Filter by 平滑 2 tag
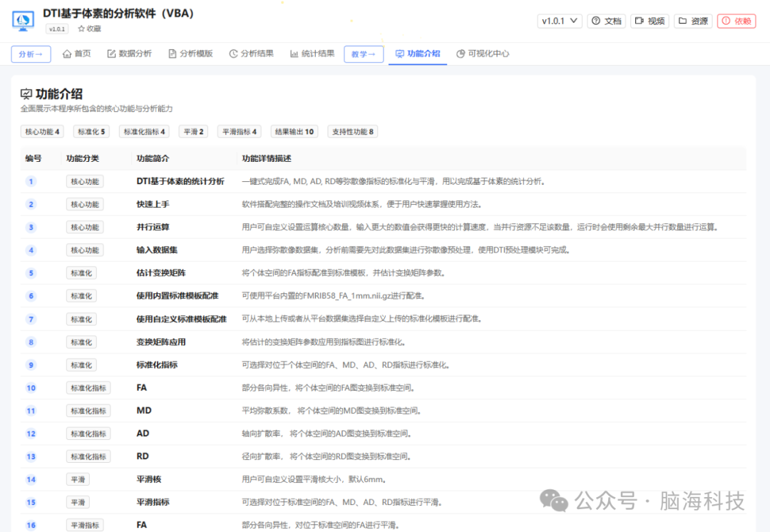This screenshot has width=770, height=532. tap(193, 132)
